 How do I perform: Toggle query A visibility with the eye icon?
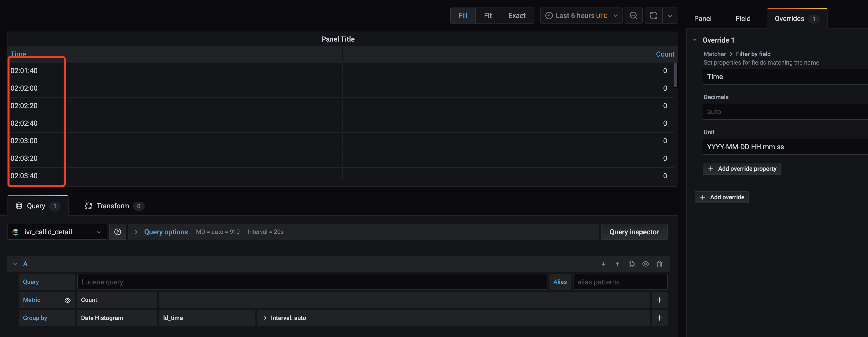pyautogui.click(x=646, y=264)
